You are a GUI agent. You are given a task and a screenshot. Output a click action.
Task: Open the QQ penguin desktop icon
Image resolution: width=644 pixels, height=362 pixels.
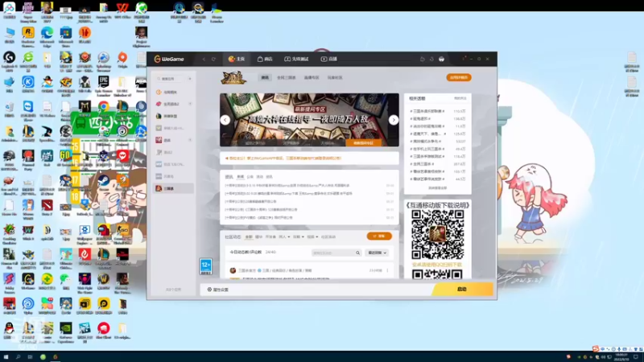tap(9, 331)
